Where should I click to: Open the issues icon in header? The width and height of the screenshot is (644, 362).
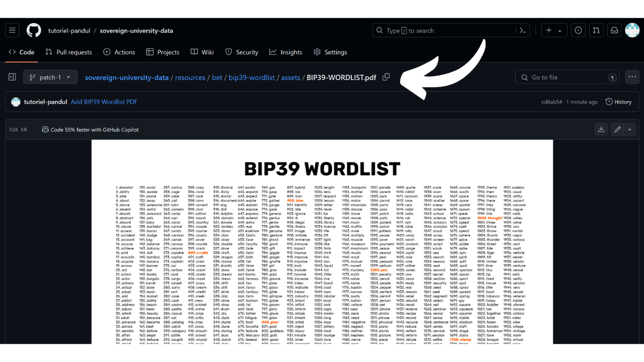pos(579,30)
